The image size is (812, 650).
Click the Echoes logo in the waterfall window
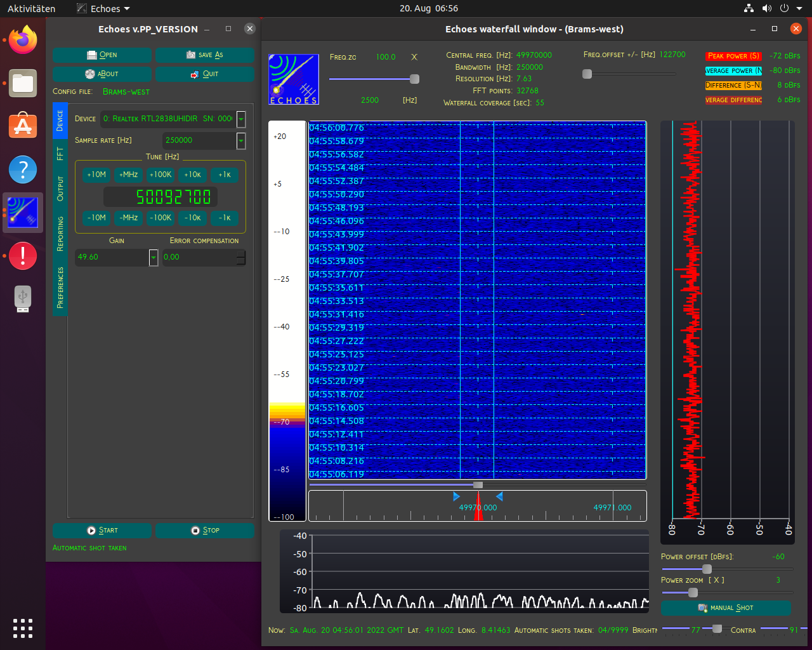pyautogui.click(x=294, y=79)
